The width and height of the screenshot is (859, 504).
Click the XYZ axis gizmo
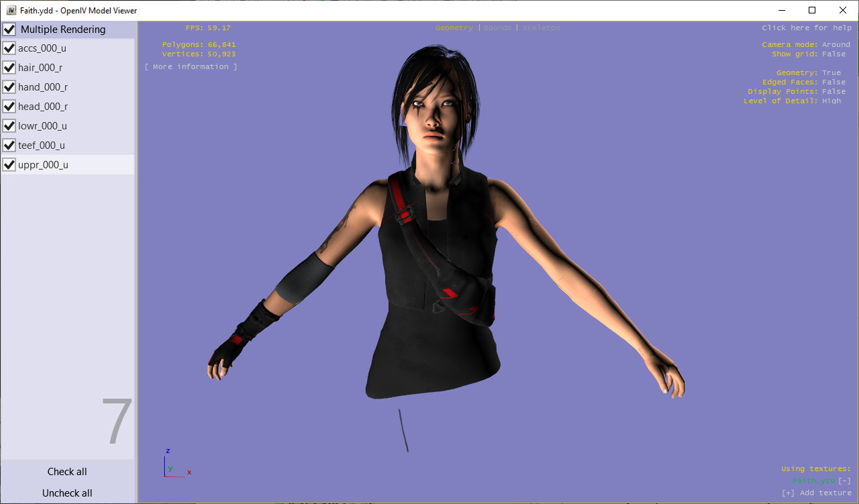(x=177, y=463)
